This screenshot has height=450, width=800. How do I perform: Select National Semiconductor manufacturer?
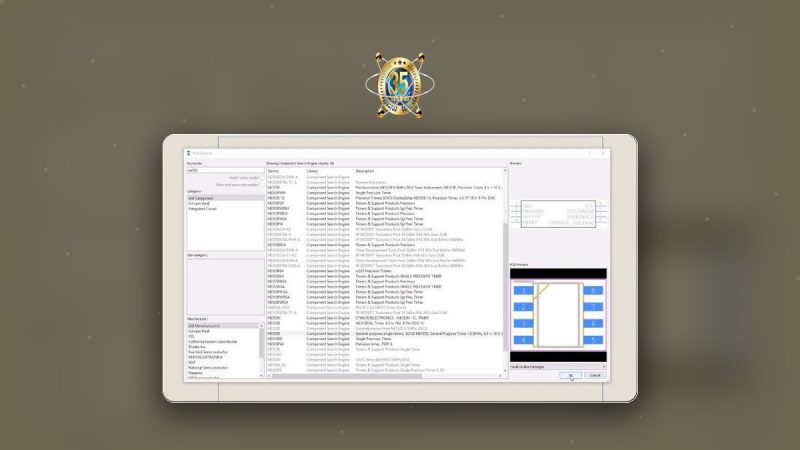(208, 367)
